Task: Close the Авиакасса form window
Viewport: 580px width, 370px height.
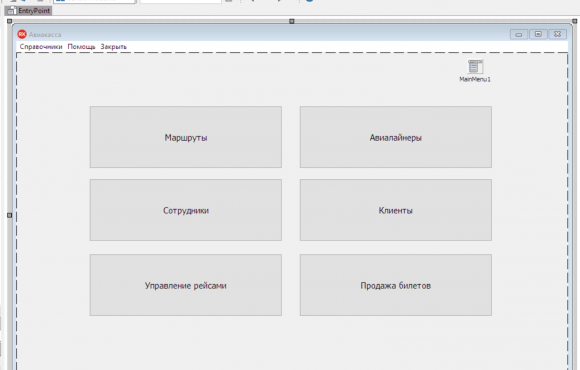Action: pos(557,34)
